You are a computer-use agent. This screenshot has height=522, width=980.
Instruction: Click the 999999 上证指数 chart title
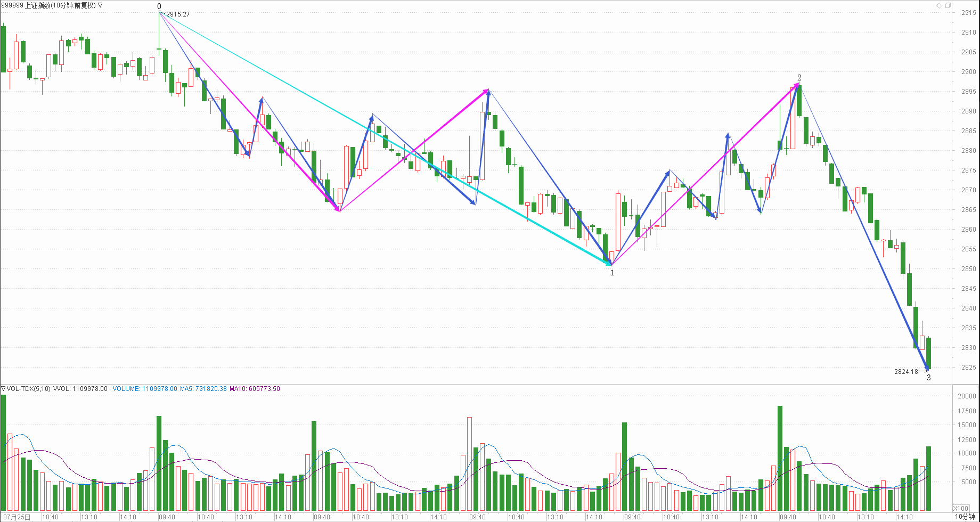coord(48,5)
